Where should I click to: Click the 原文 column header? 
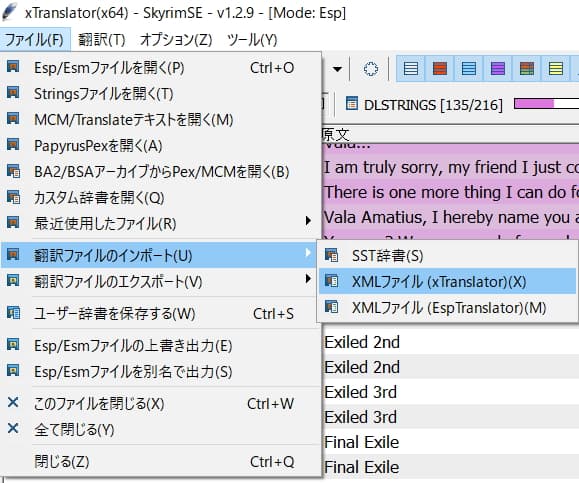pos(450,134)
